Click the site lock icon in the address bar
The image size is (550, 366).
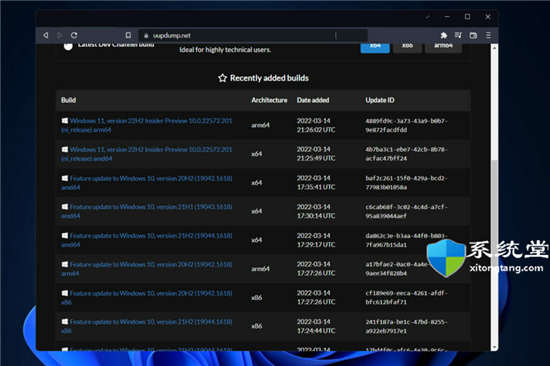point(146,35)
